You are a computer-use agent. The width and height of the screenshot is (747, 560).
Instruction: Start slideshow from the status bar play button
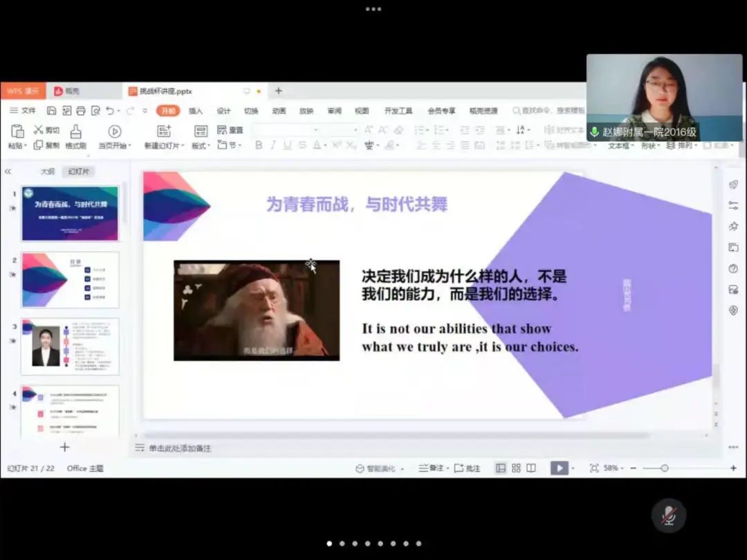[558, 468]
